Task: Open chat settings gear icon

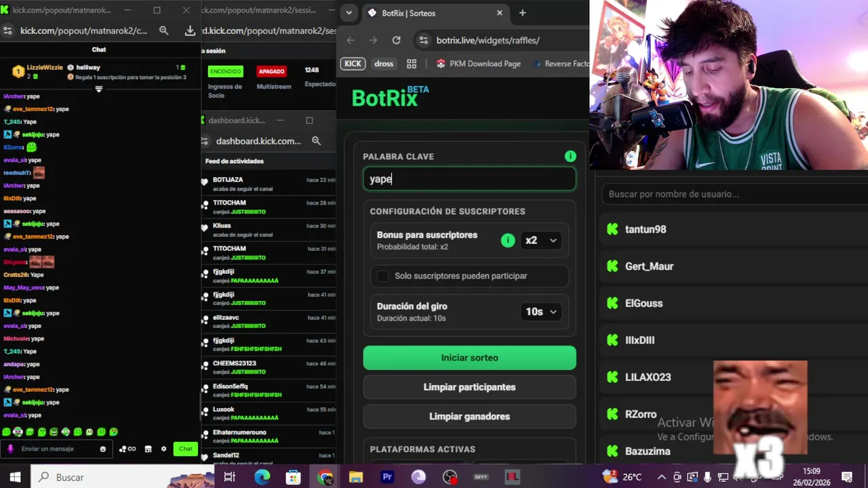Action: tap(163, 449)
